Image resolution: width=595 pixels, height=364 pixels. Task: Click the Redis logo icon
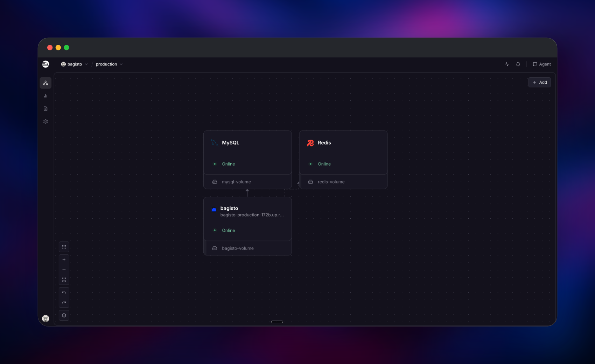(310, 143)
